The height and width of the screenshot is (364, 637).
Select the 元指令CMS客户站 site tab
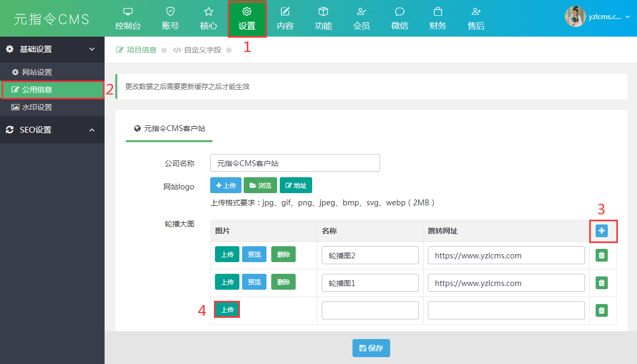point(169,128)
